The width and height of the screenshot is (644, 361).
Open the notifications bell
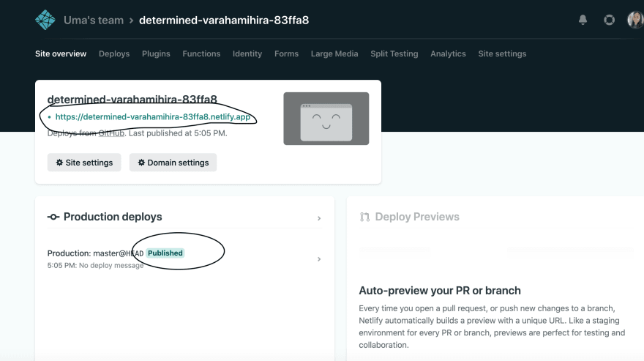pos(583,20)
